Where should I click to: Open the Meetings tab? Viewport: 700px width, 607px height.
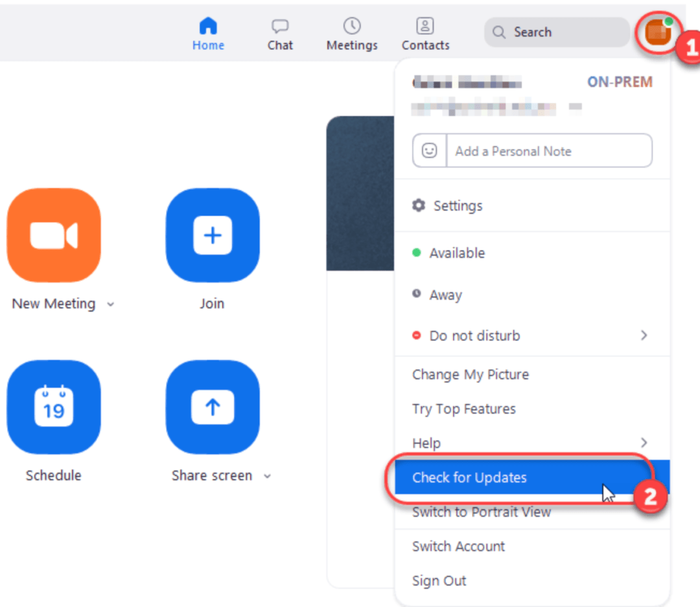tap(352, 34)
